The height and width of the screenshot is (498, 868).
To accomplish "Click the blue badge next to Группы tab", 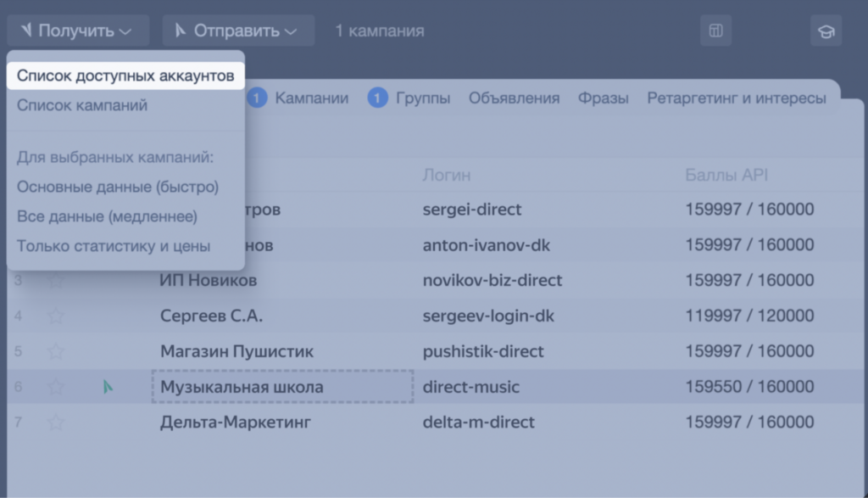I will tap(377, 98).
